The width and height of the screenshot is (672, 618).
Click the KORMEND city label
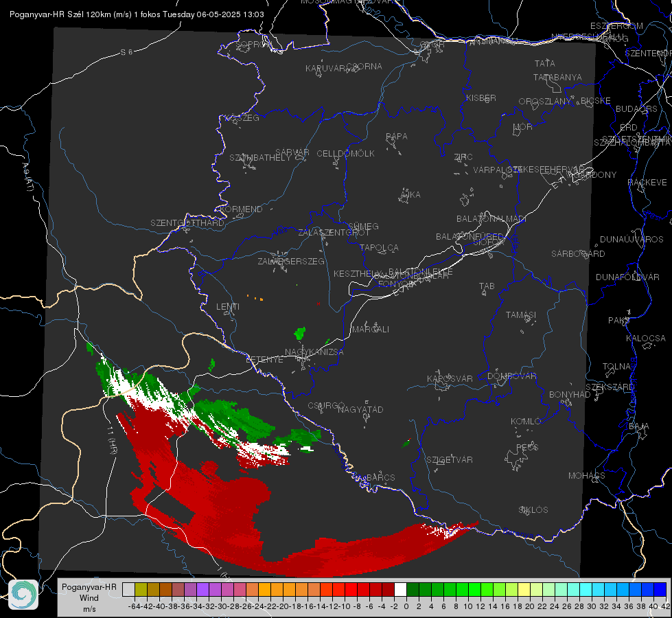[x=241, y=209]
